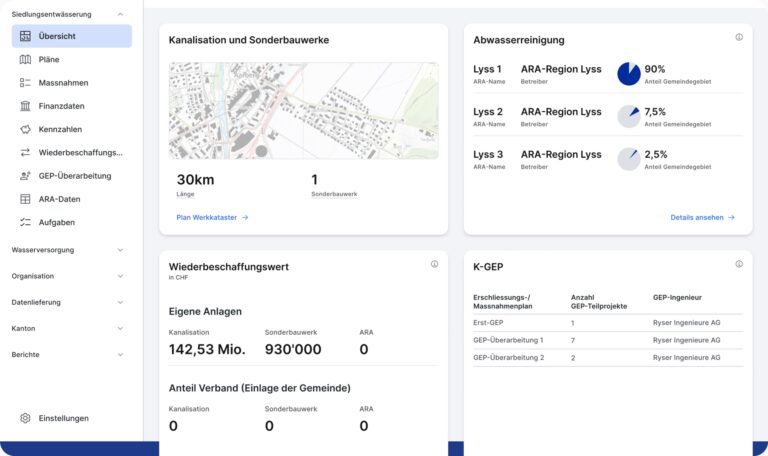Open the Plan Werkkataster link

pyautogui.click(x=212, y=217)
